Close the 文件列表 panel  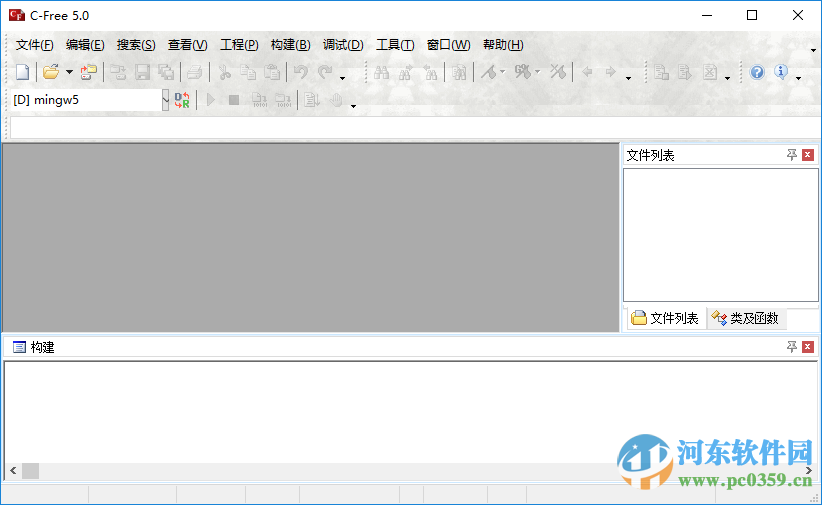(x=808, y=155)
